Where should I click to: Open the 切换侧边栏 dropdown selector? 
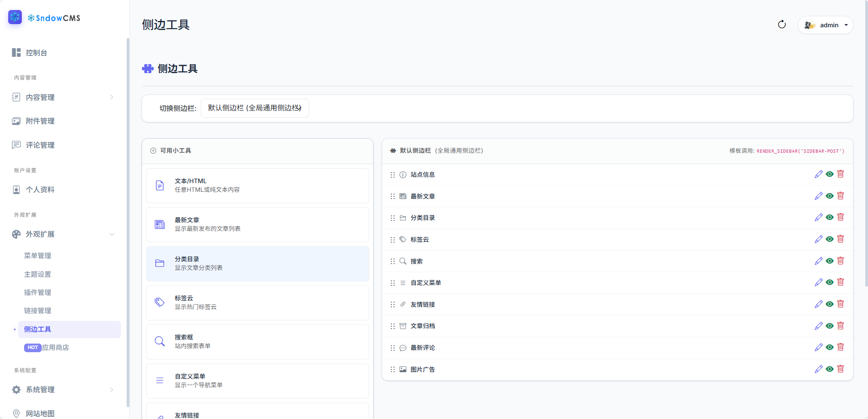pyautogui.click(x=255, y=108)
